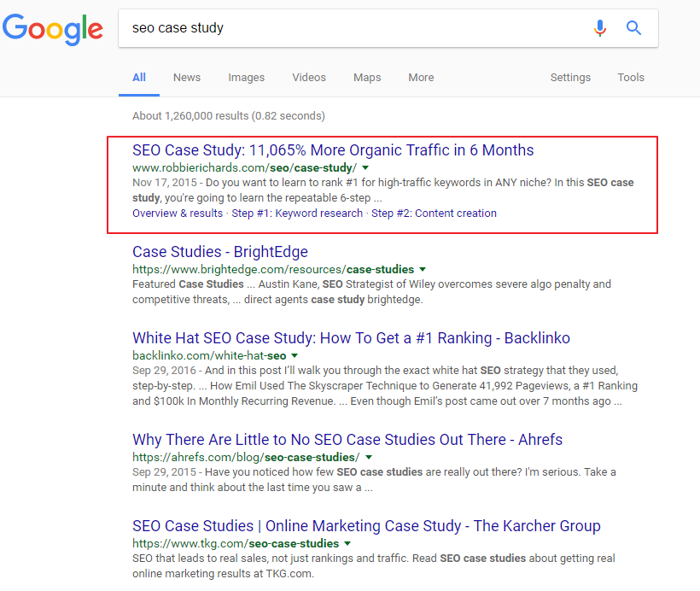
Task: Open the dropdown arrow next to backlinko.com URL
Action: tap(295, 355)
